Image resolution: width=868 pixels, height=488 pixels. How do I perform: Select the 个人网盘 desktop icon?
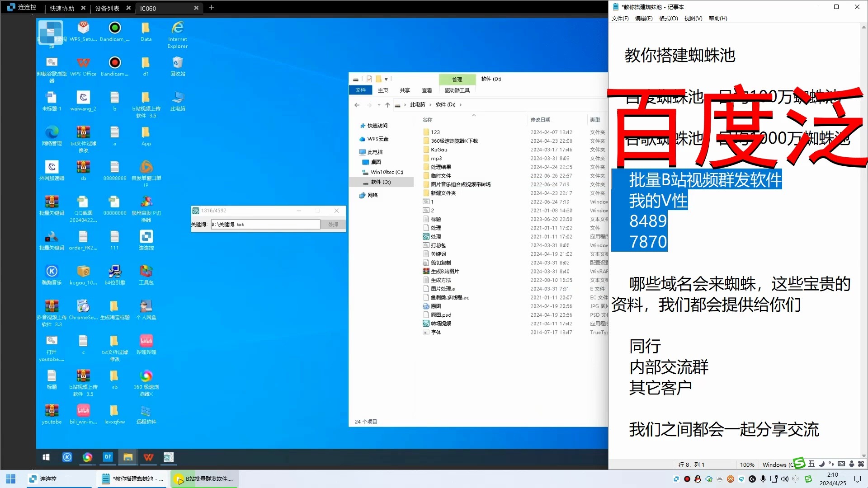pos(146,310)
